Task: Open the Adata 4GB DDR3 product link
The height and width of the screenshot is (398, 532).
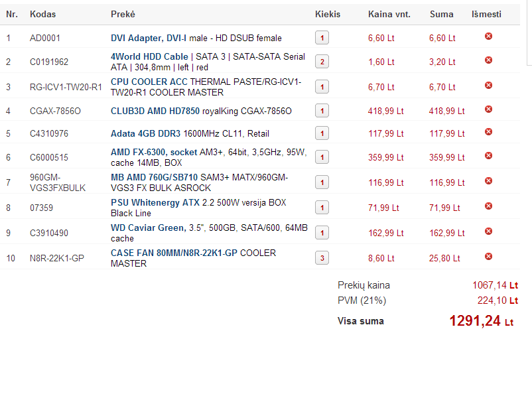Action: coord(145,134)
